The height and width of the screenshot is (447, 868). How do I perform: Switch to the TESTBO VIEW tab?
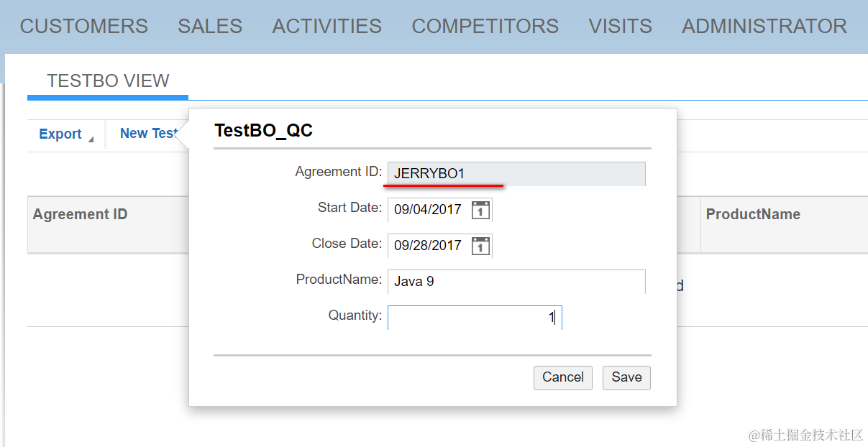point(108,81)
